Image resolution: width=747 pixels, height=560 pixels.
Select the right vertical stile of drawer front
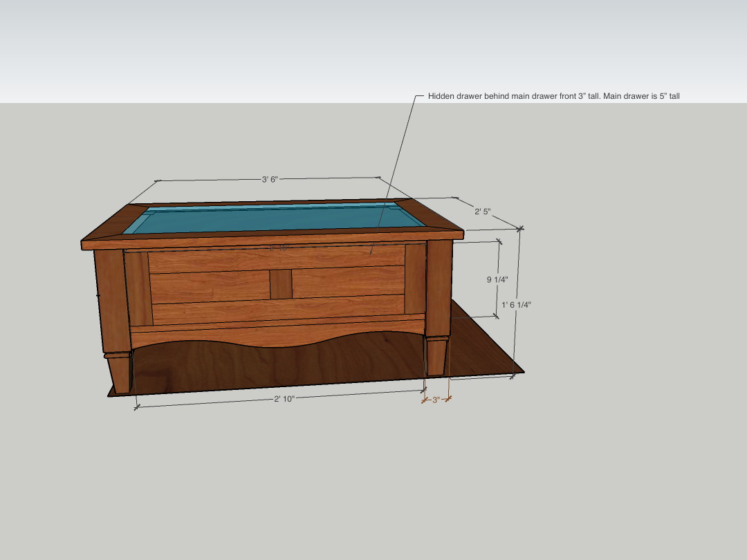[415, 278]
